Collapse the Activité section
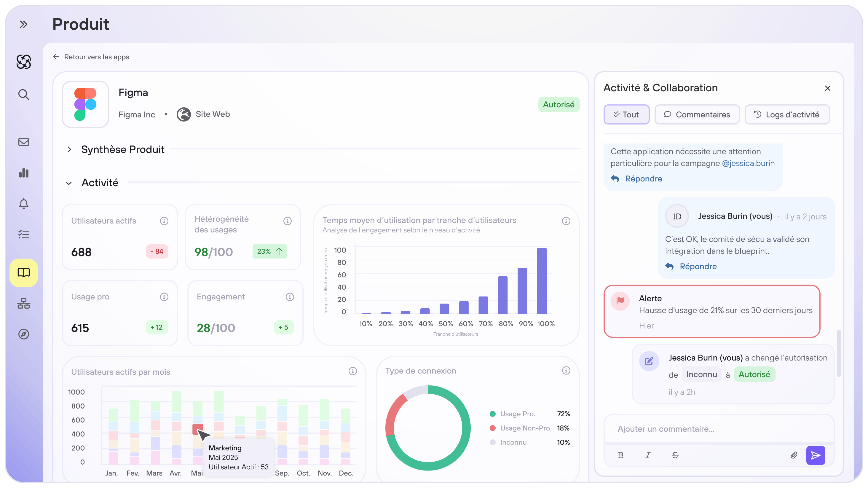The height and width of the screenshot is (488, 868). 69,183
